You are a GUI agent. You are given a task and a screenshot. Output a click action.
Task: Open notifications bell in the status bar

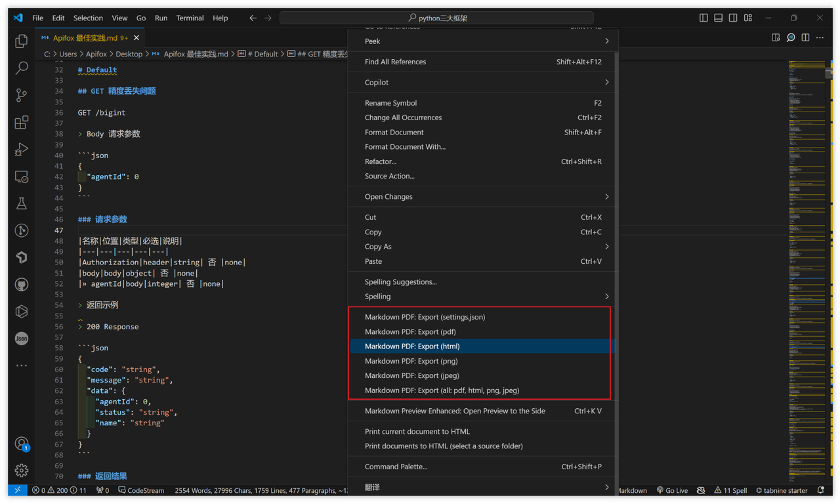tap(820, 490)
